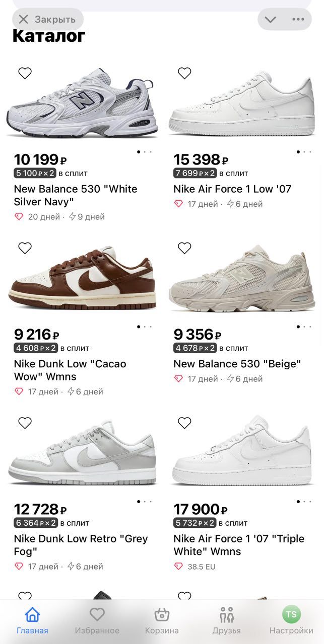Favorite the New Balance 530 White Silver Navy

(x=25, y=73)
